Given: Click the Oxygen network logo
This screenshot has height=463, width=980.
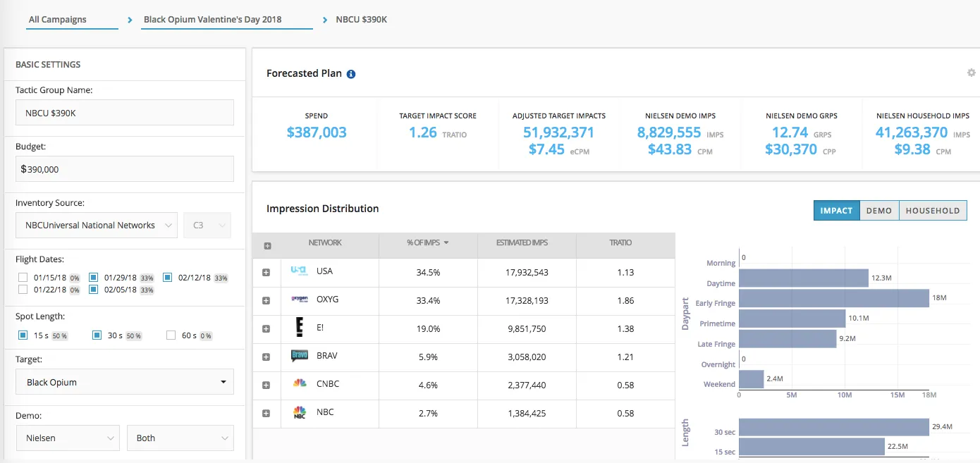Looking at the screenshot, I should pos(299,300).
